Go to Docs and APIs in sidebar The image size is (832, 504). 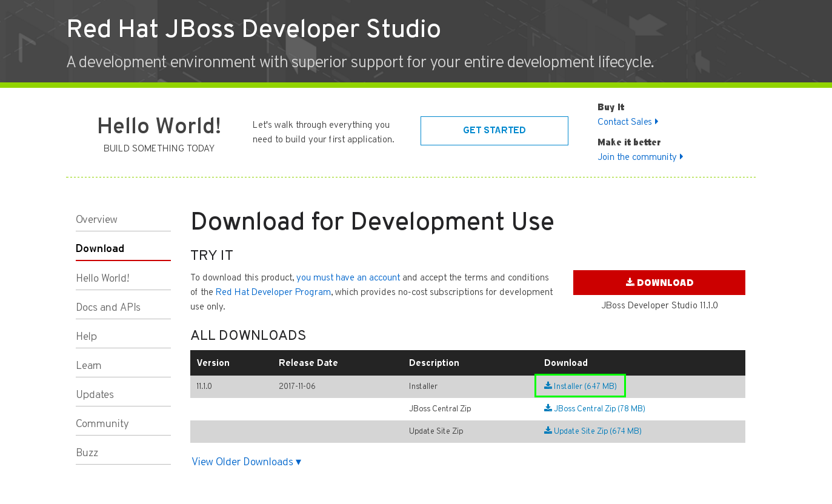pos(123,307)
